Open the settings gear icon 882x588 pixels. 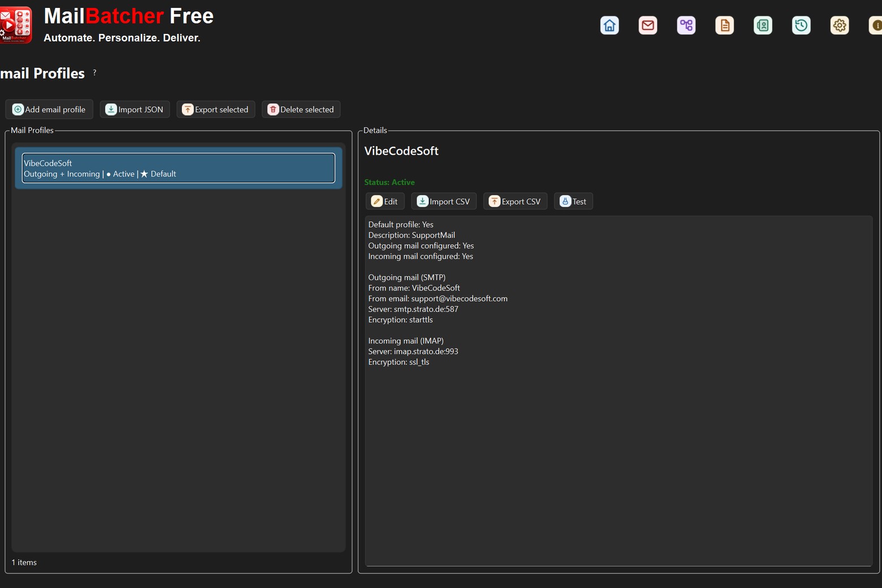point(840,25)
